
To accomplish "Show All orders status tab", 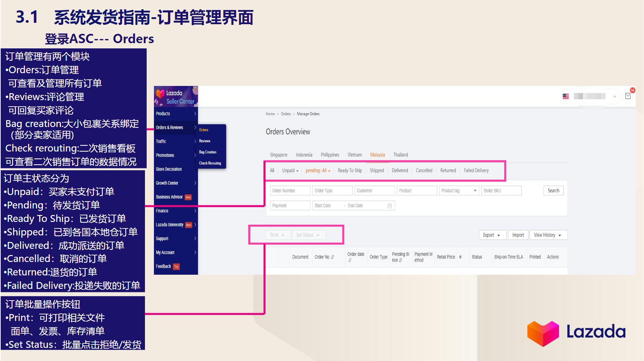I will click(x=272, y=170).
